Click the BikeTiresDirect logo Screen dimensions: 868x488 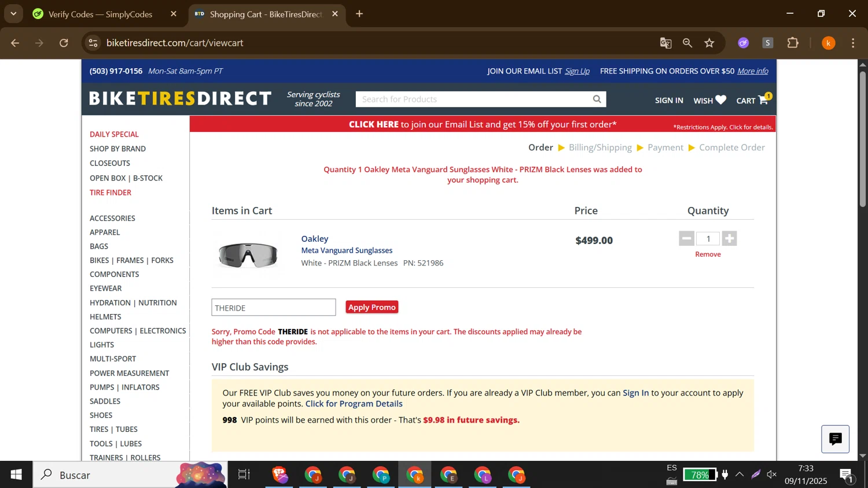[180, 99]
